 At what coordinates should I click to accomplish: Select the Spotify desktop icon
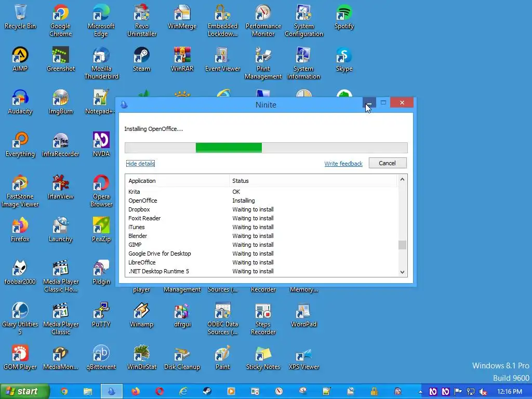click(x=344, y=17)
